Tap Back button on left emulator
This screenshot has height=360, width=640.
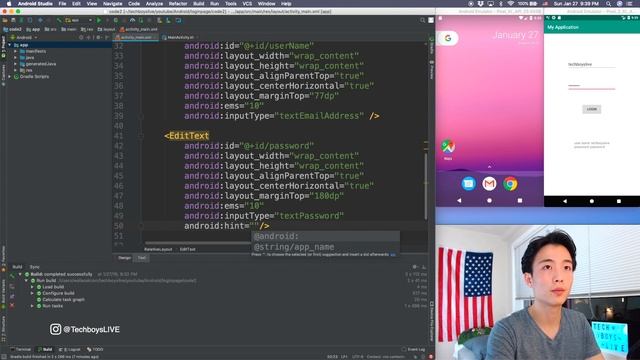coord(459,200)
